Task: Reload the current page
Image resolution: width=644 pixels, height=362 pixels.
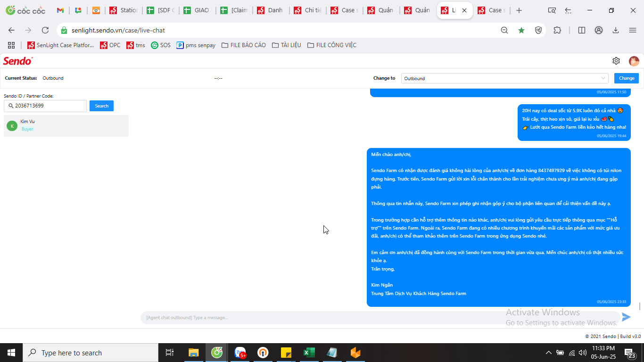Action: 45,30
